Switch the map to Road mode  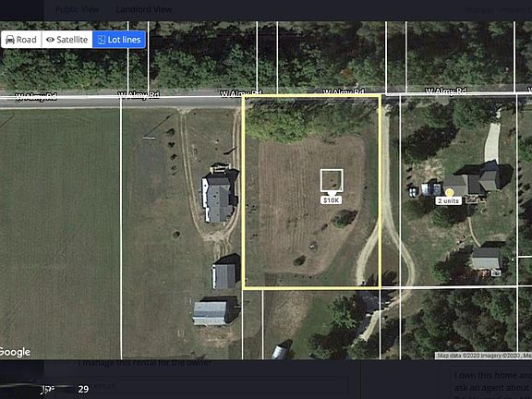click(x=21, y=40)
